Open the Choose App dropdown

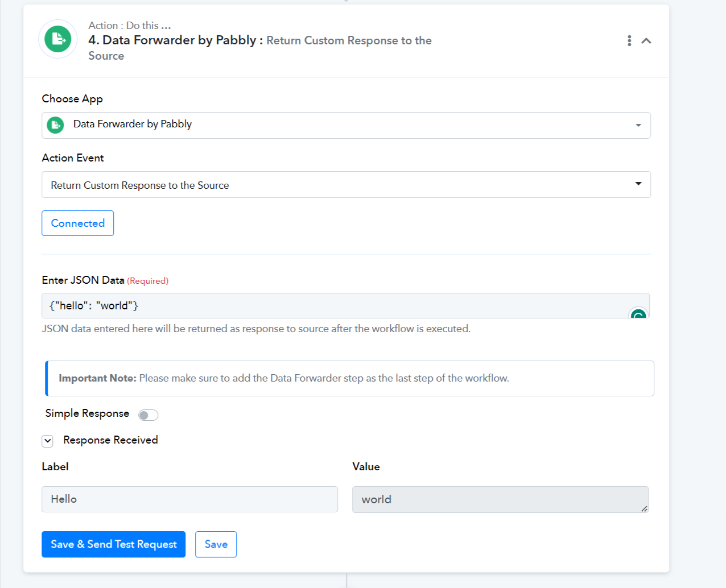[x=346, y=125]
